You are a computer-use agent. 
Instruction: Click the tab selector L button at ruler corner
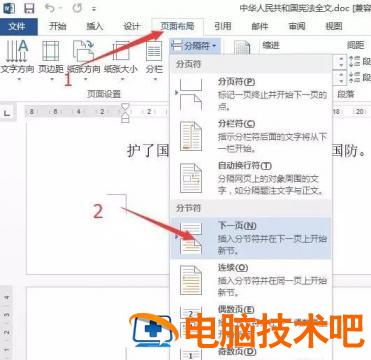click(7, 113)
